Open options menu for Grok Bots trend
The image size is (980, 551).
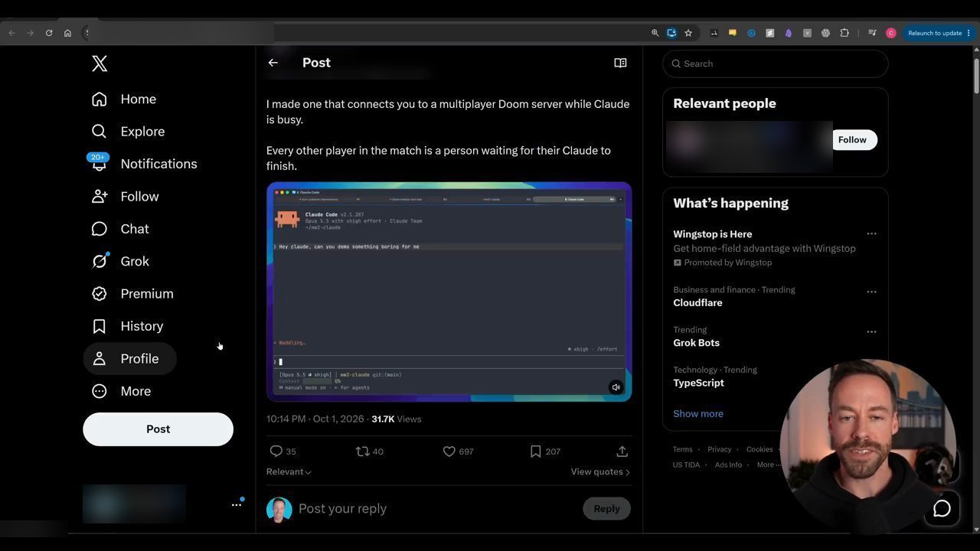pos(871,332)
